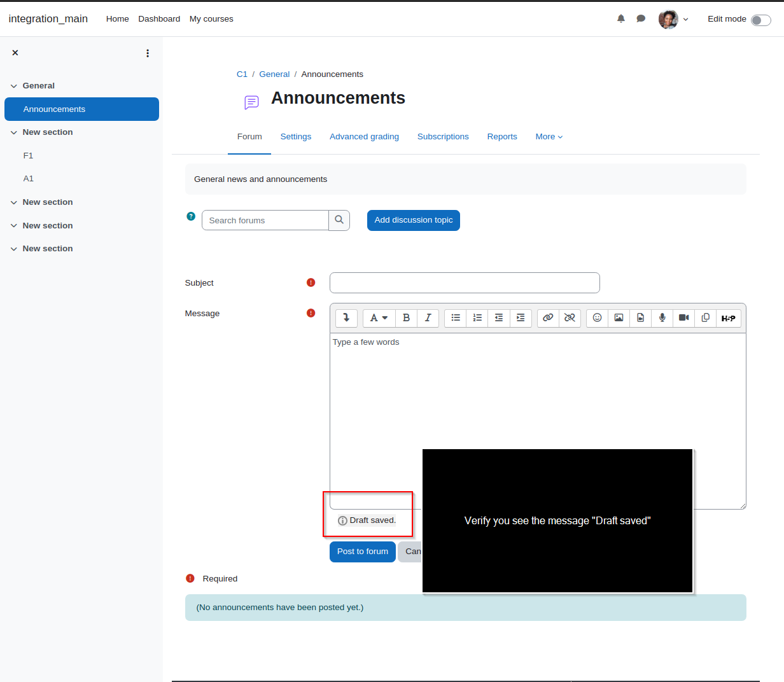Viewport: 784px width, 682px height.
Task: Click the Announcements forum activity icon
Action: click(x=251, y=102)
